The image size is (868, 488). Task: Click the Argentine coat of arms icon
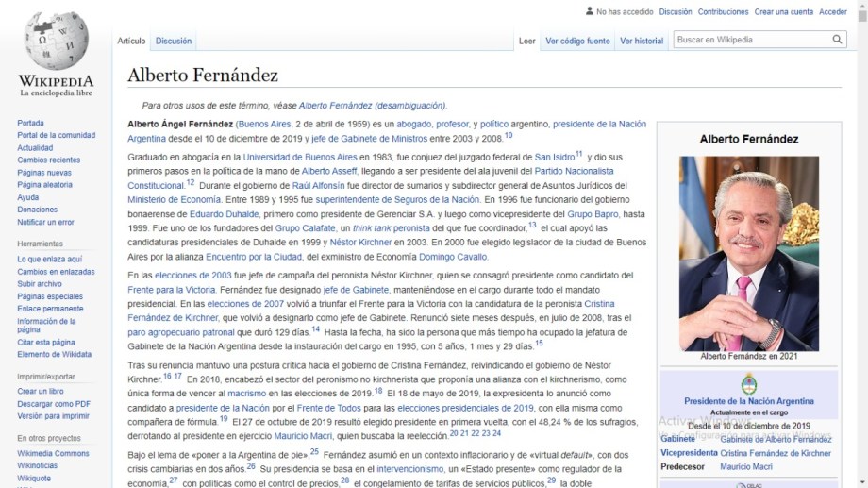click(x=748, y=384)
